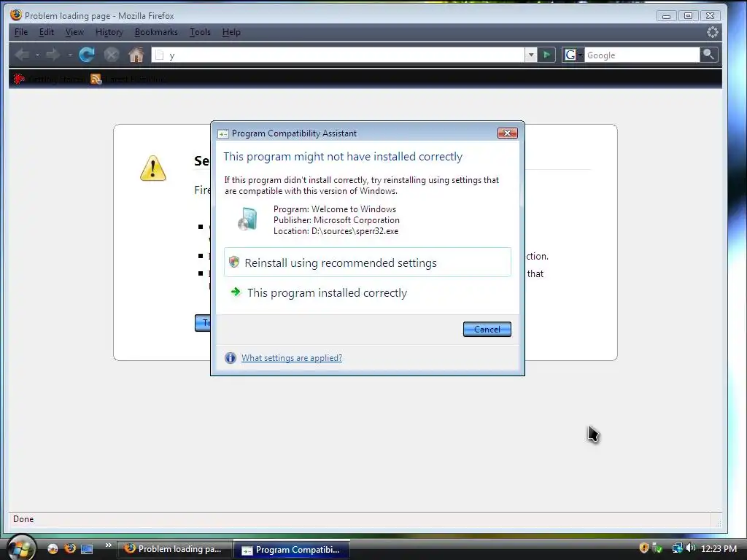
Task: Click the Google search input field
Action: [642, 55]
